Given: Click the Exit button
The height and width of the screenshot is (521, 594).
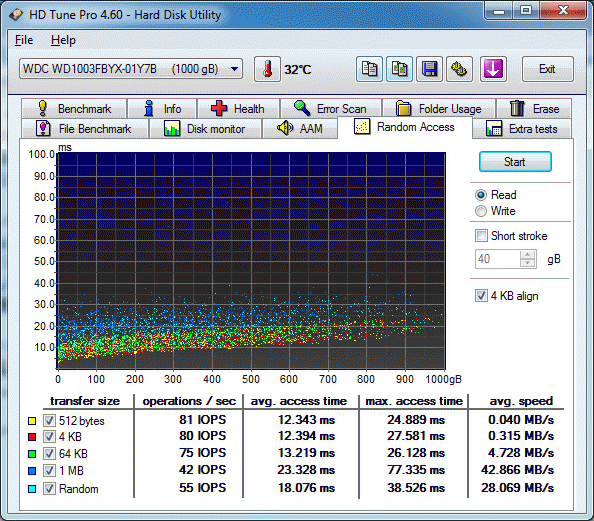Looking at the screenshot, I should tap(547, 69).
